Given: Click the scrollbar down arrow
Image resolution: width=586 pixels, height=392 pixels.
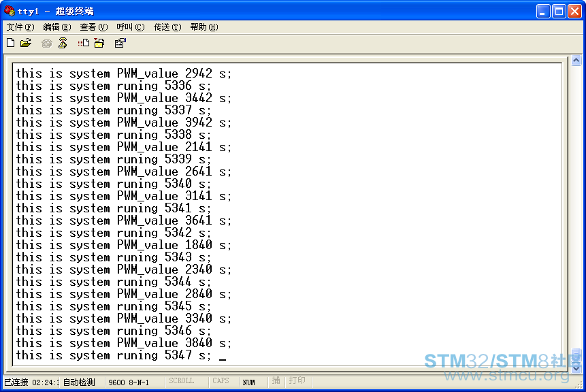Looking at the screenshot, I should click(576, 368).
